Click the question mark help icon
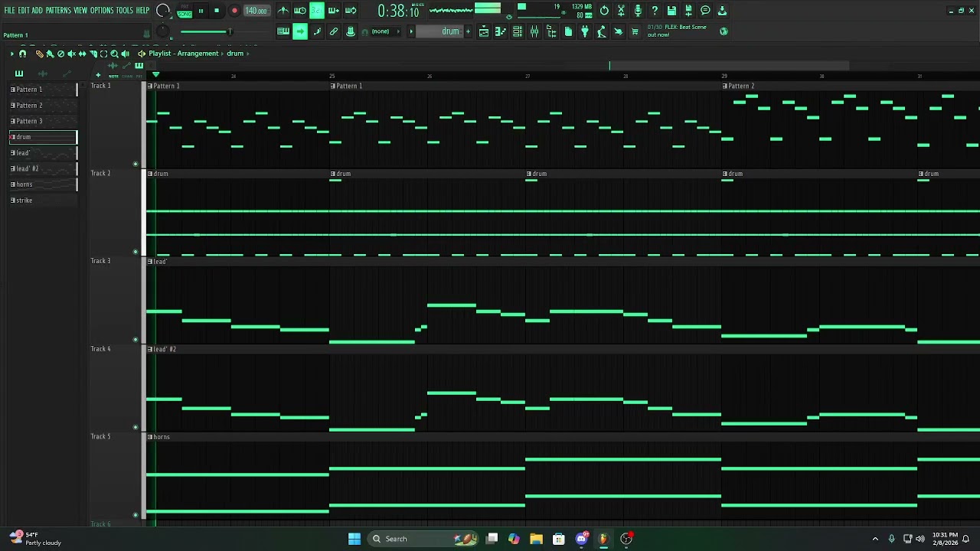Image resolution: width=980 pixels, height=551 pixels. pos(655,11)
